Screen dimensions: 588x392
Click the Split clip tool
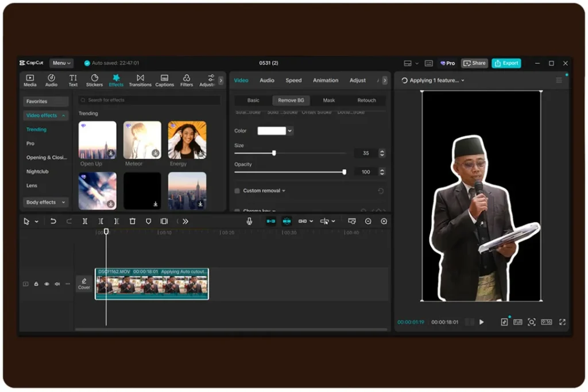[85, 221]
